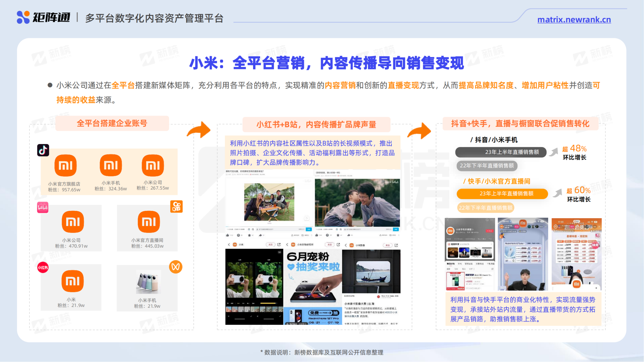Select the 小红书+B站，内容传播扩品牌声量 header
Viewport: 644px width, 362px height.
coord(316,125)
